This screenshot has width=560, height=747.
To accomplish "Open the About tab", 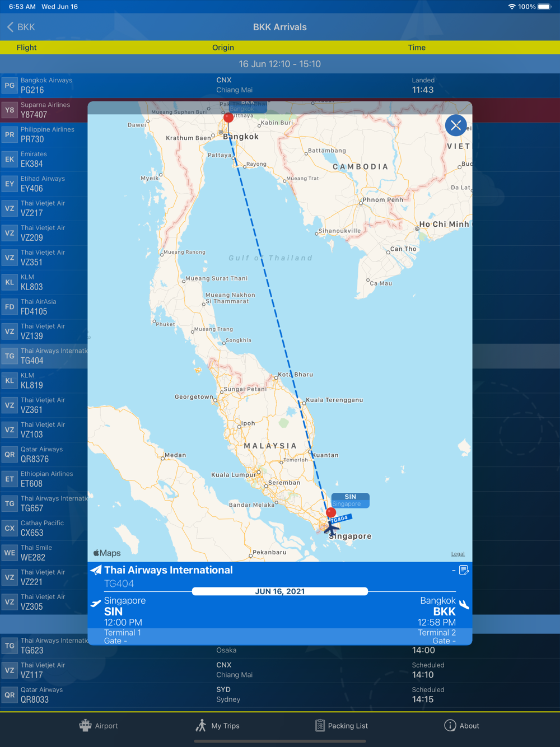I will click(x=462, y=726).
